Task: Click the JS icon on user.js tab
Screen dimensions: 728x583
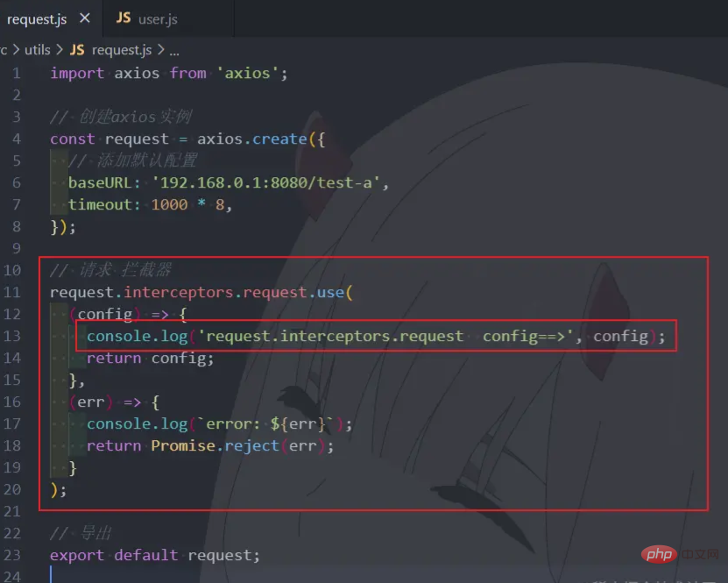Action: (x=123, y=18)
